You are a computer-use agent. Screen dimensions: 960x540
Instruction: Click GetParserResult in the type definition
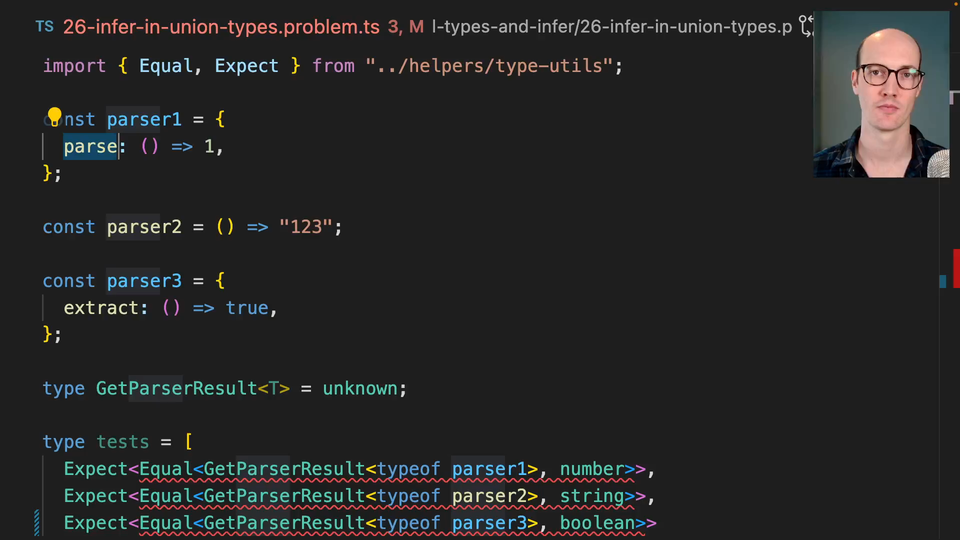(x=176, y=388)
